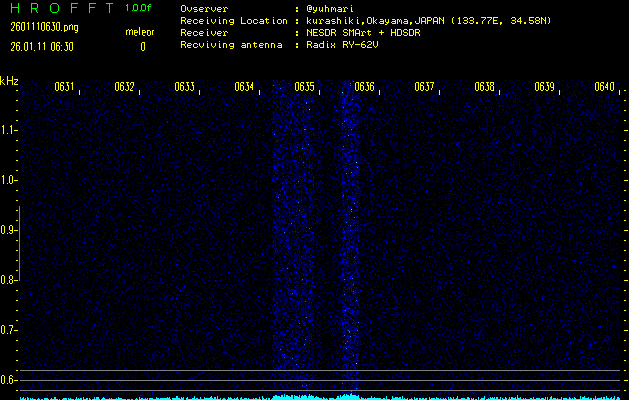The width and height of the screenshot is (629, 400).
Task: Click the kHz axis unit label
Action: pos(9,80)
